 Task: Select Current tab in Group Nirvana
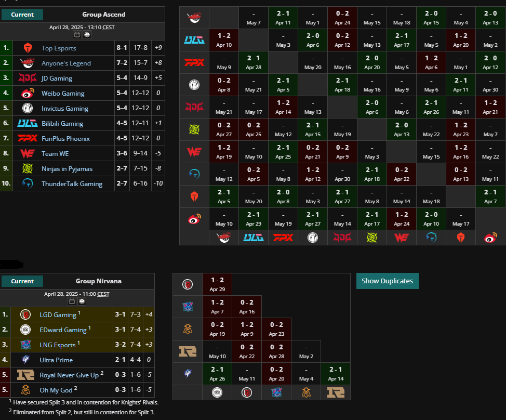click(22, 281)
